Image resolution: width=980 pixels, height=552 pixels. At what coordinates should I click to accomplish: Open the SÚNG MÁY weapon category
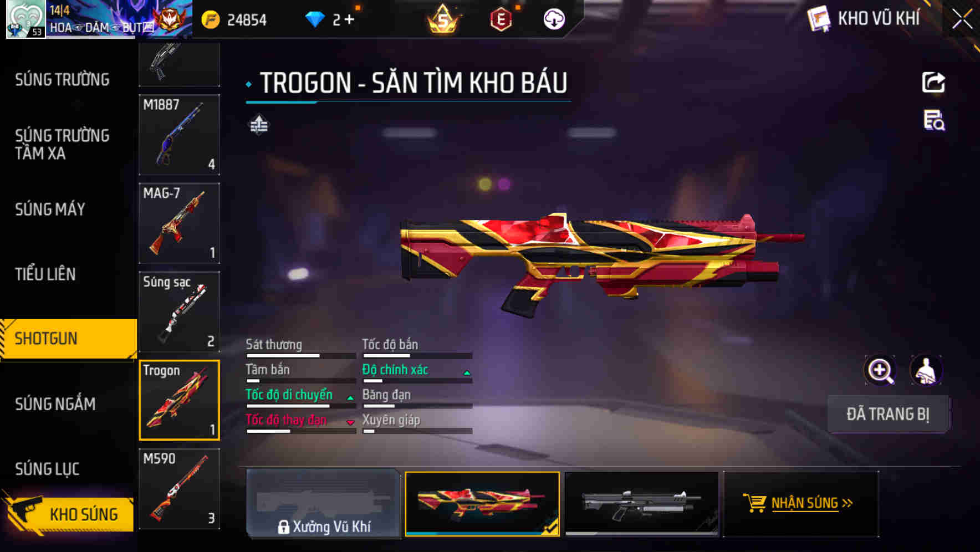point(50,209)
